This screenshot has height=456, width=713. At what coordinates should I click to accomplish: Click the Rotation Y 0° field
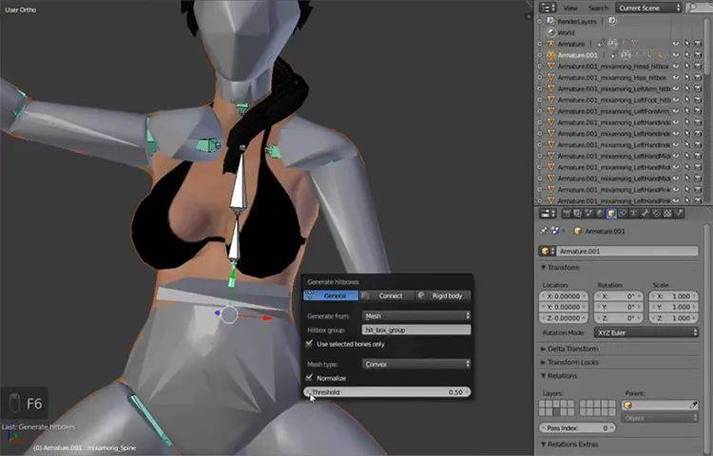tap(618, 307)
